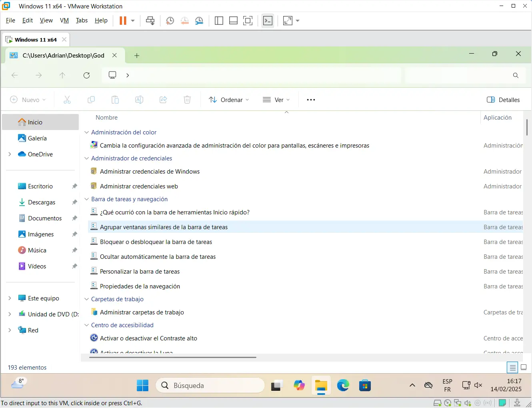532x408 pixels.
Task: Open the Help menu
Action: click(101, 20)
